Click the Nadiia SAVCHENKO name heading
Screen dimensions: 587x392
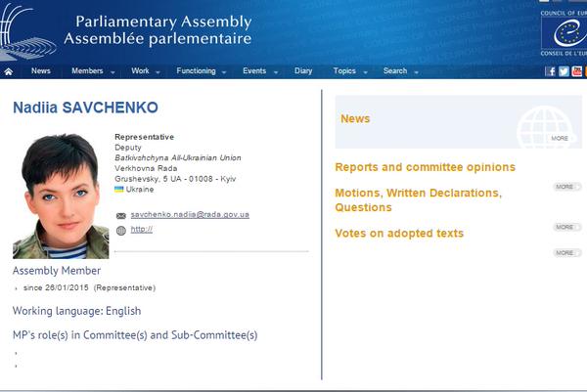tap(85, 108)
